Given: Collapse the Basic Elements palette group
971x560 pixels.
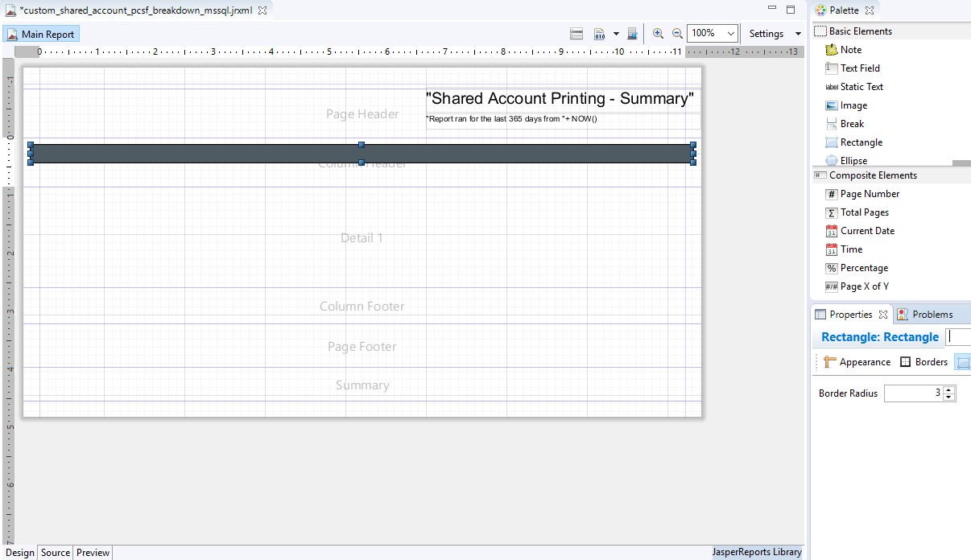Looking at the screenshot, I should (892, 31).
